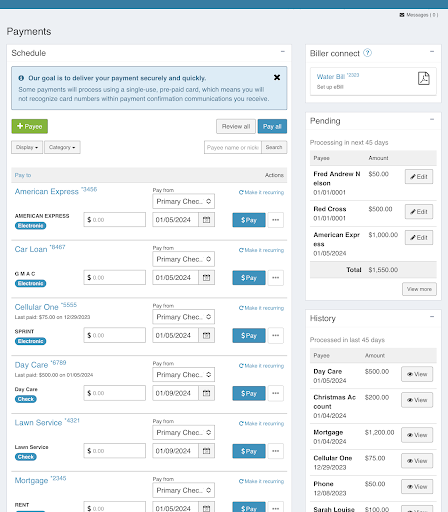This screenshot has width=448, height=512.
Task: Select Pay from account for Car Loan
Action: click(x=183, y=259)
